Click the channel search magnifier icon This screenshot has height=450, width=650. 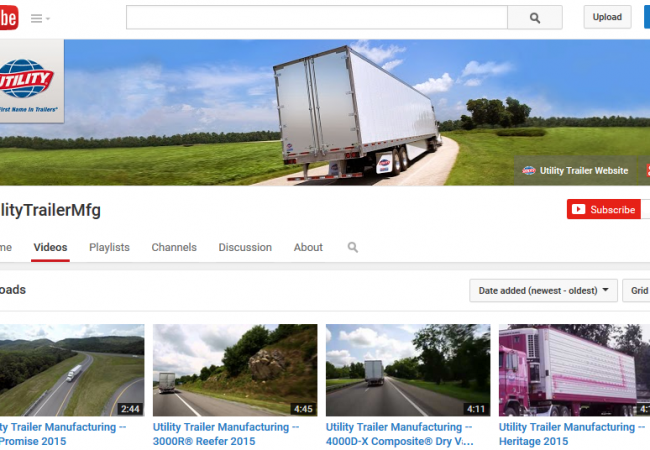pyautogui.click(x=353, y=247)
